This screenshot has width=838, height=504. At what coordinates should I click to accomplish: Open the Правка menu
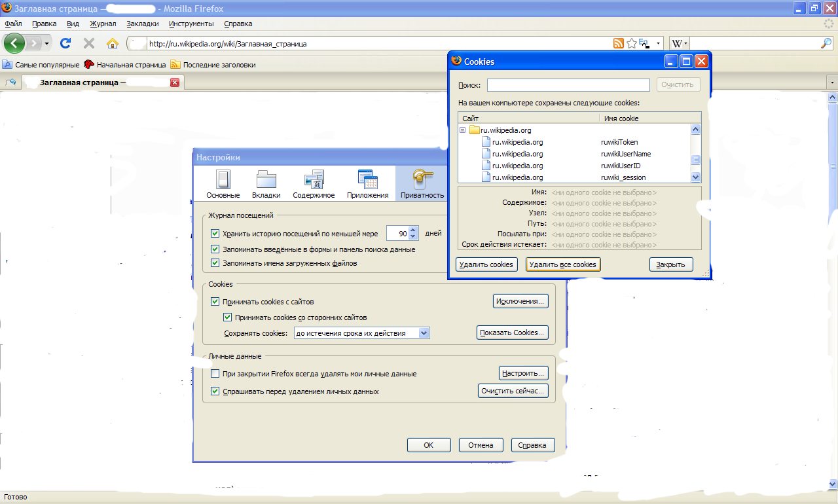44,24
